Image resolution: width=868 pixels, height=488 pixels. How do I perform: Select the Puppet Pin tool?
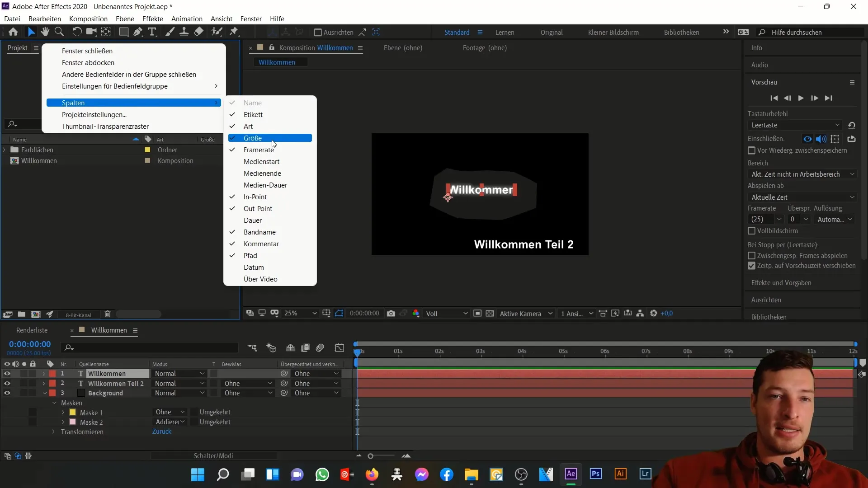pos(234,32)
